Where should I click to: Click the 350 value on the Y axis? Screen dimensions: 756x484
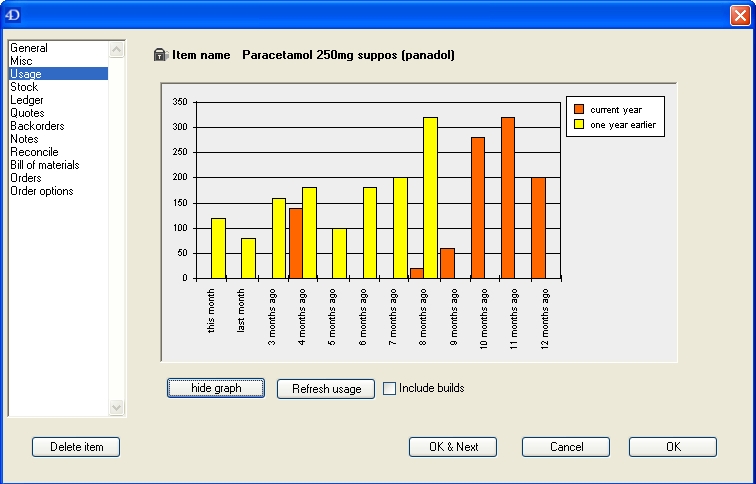point(179,102)
